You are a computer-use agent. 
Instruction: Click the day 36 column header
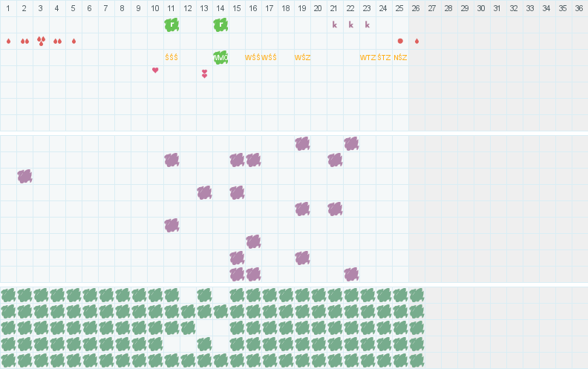pyautogui.click(x=579, y=8)
